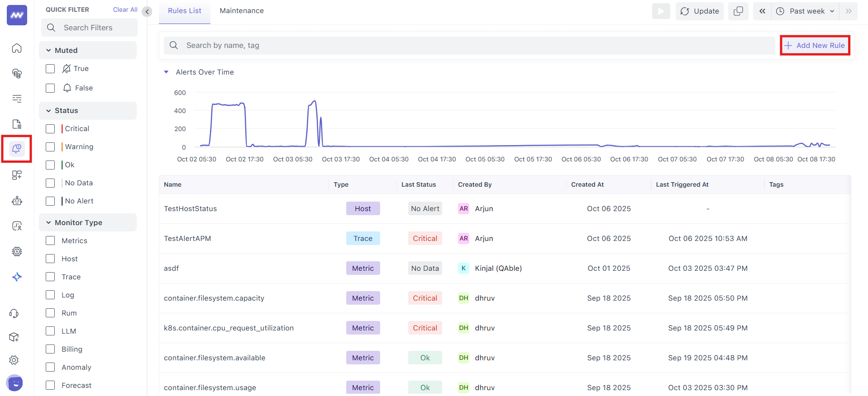Select the Rules List tab
This screenshot has width=868, height=396.
[x=185, y=11]
